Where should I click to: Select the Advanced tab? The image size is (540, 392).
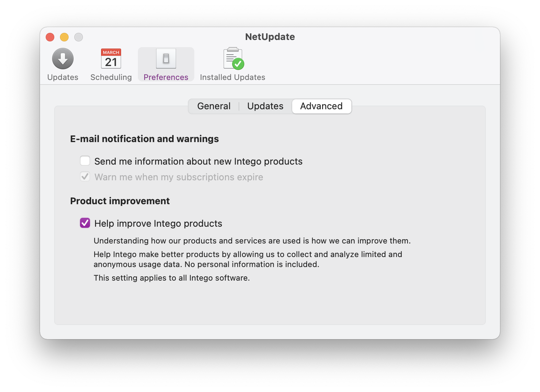321,106
